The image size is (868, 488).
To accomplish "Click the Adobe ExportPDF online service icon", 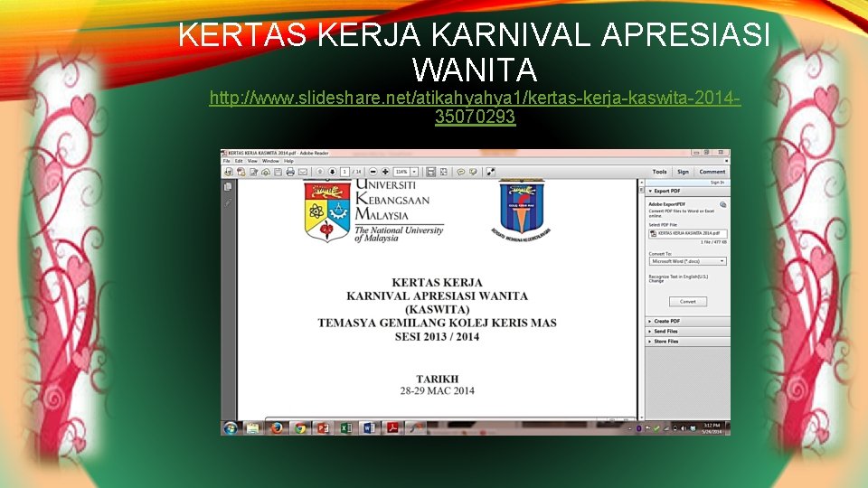I will click(x=723, y=204).
